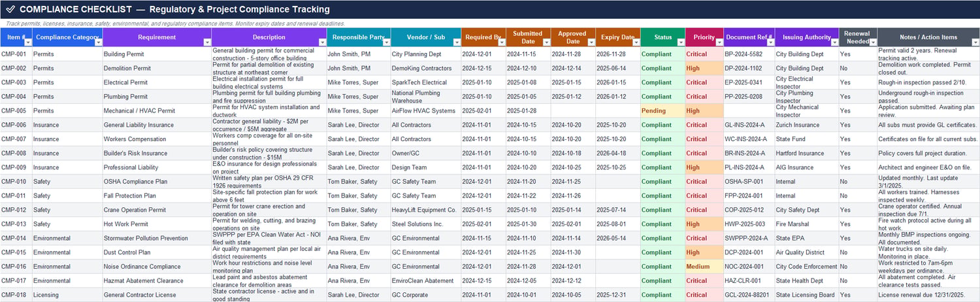This screenshot has height=302, width=980.
Task: Select document ref BP-2024-5582
Action: point(749,54)
